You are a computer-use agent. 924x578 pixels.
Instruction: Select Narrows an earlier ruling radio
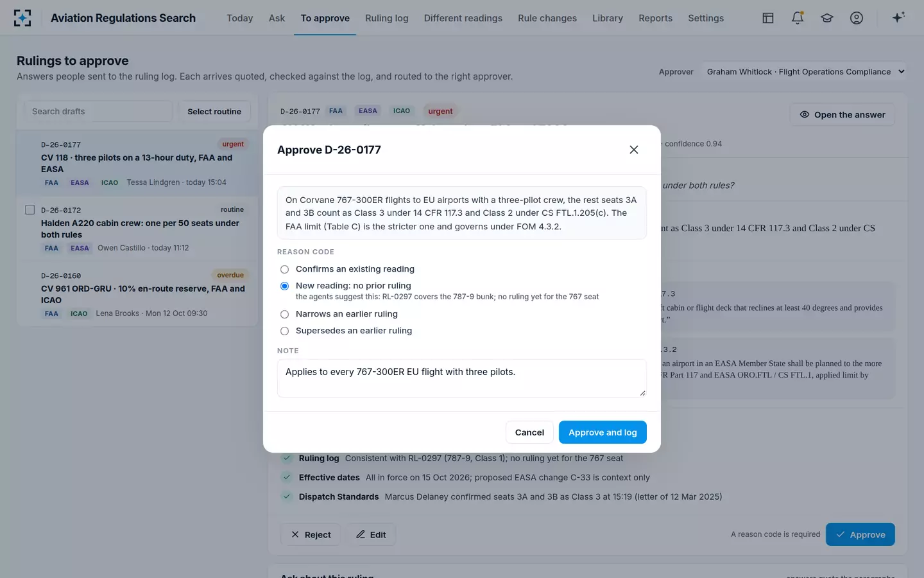tap(284, 314)
